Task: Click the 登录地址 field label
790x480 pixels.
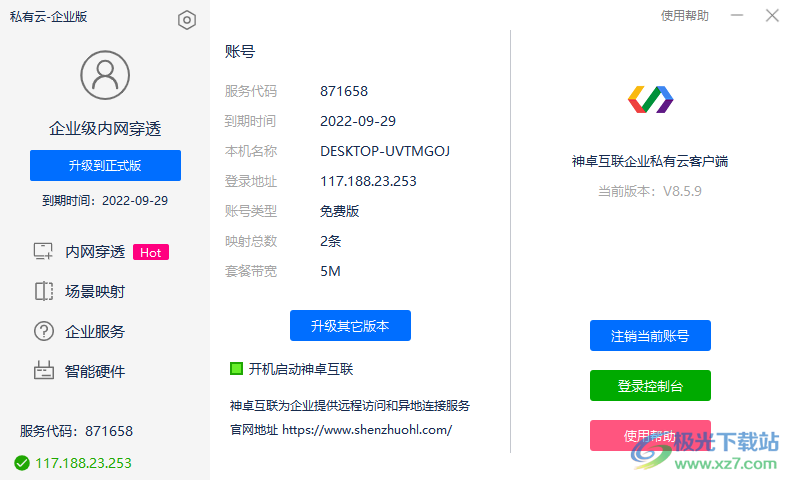Action: (251, 181)
